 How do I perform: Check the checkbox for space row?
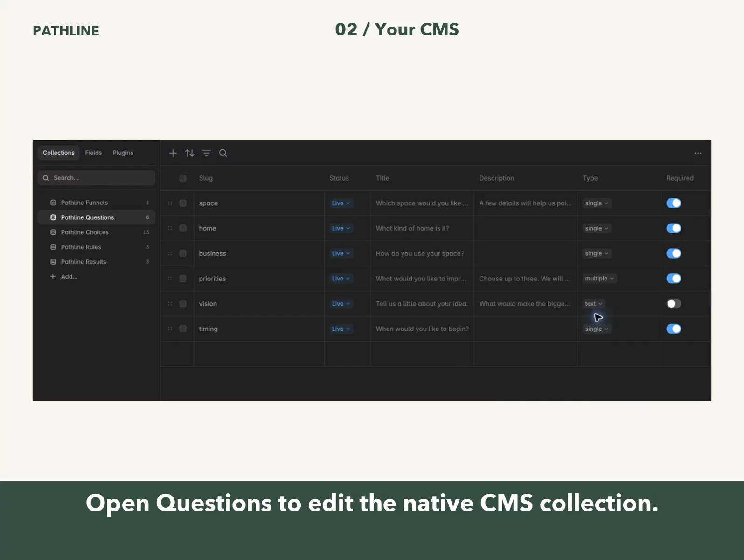click(x=183, y=203)
